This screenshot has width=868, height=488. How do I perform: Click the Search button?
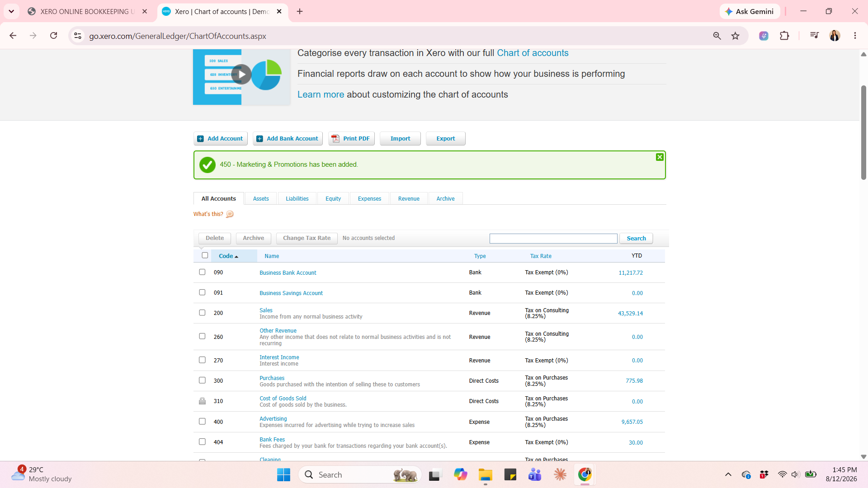coord(636,239)
